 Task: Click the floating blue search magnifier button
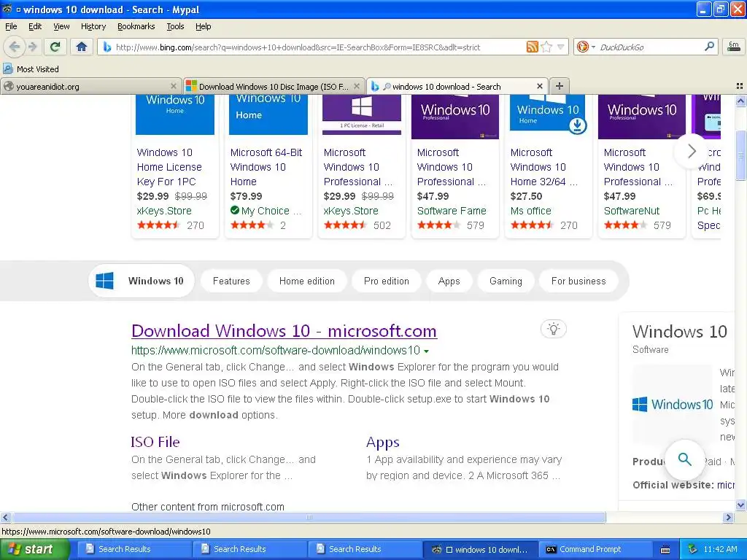tap(684, 459)
